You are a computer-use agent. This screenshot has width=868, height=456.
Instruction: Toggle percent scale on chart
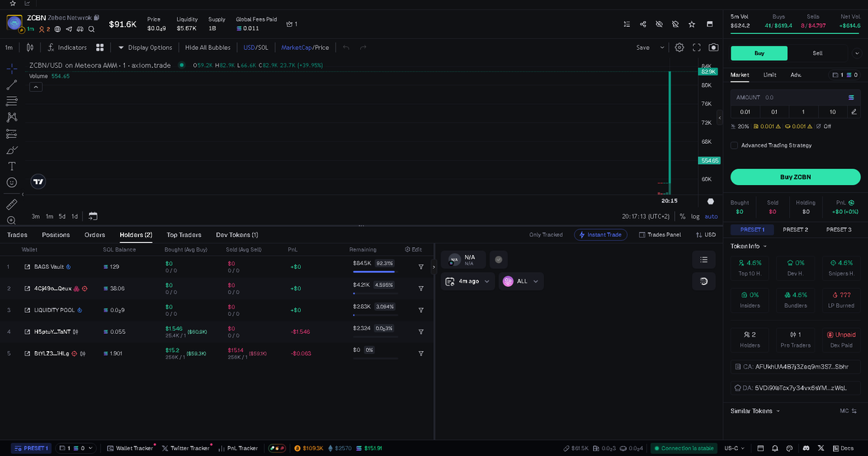coord(682,216)
